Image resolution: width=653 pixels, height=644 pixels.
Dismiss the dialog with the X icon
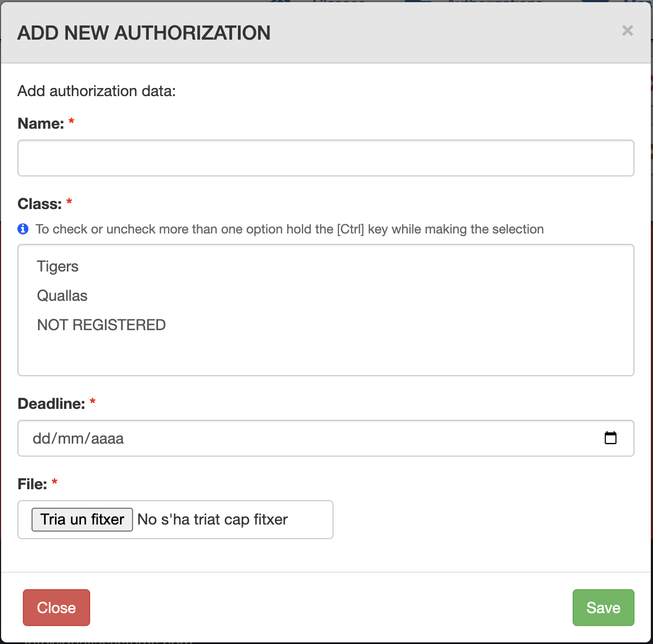point(627,31)
